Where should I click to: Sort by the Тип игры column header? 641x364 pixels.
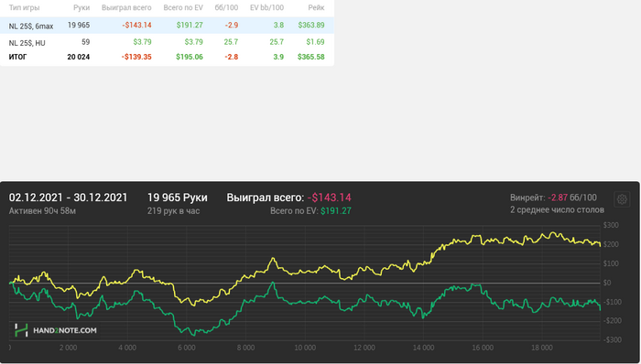point(24,7)
